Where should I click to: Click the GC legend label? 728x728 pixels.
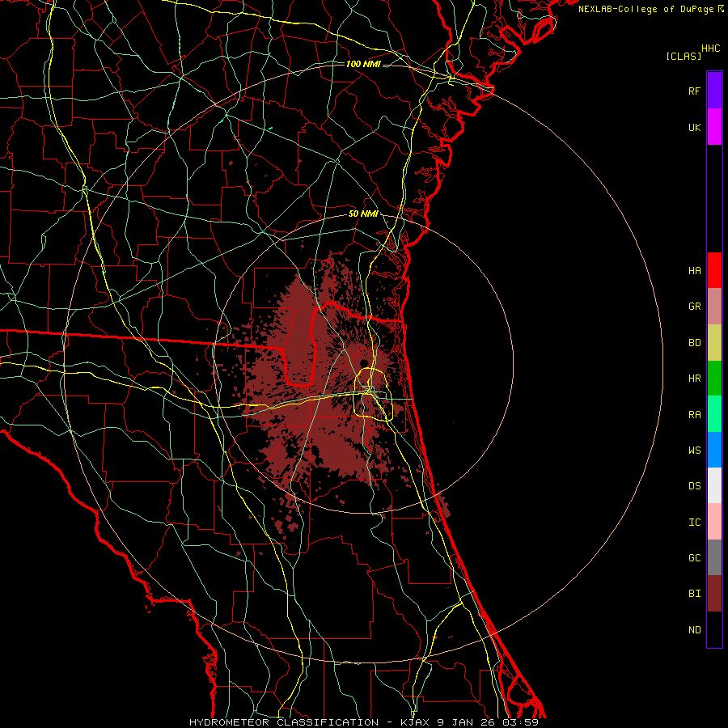pyautogui.click(x=694, y=558)
